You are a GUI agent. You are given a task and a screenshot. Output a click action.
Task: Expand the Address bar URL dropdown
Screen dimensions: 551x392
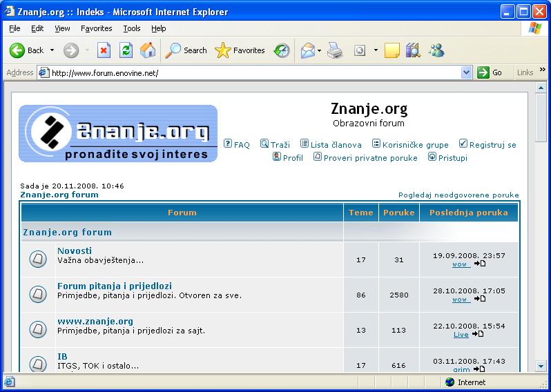(466, 72)
